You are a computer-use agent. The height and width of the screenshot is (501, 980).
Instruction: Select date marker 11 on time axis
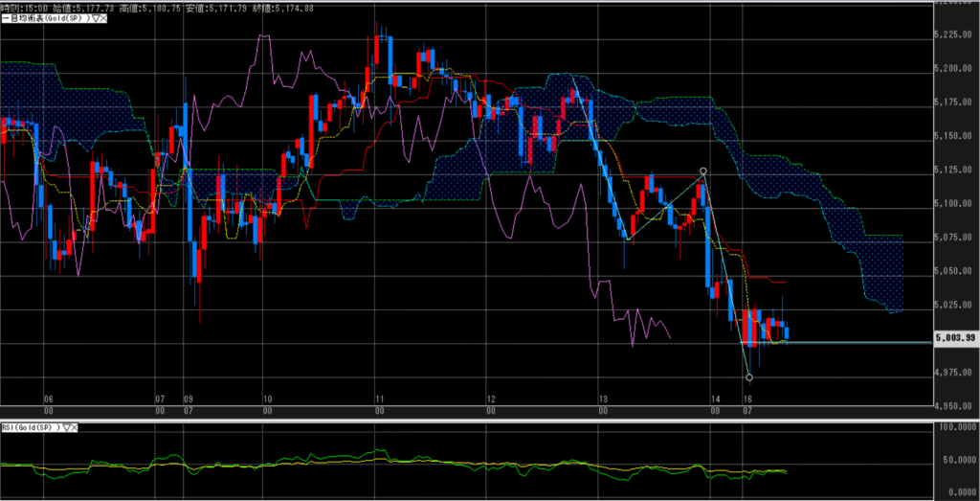point(380,398)
